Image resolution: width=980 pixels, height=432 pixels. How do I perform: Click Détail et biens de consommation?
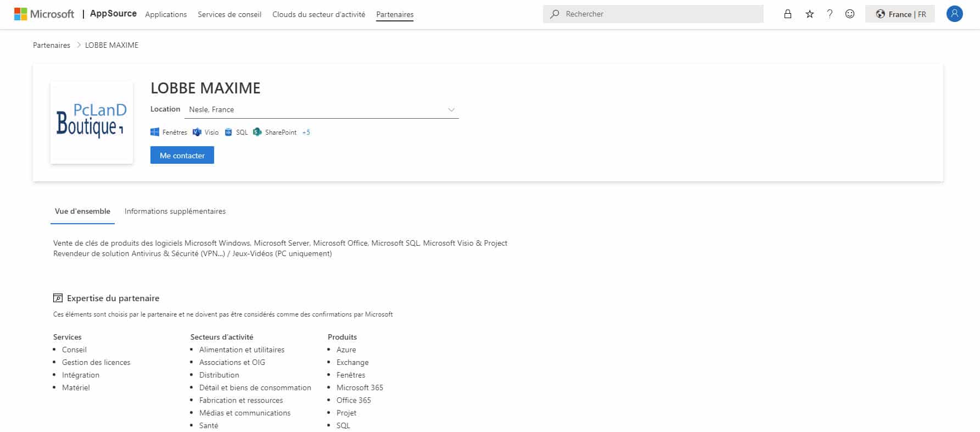(x=255, y=387)
